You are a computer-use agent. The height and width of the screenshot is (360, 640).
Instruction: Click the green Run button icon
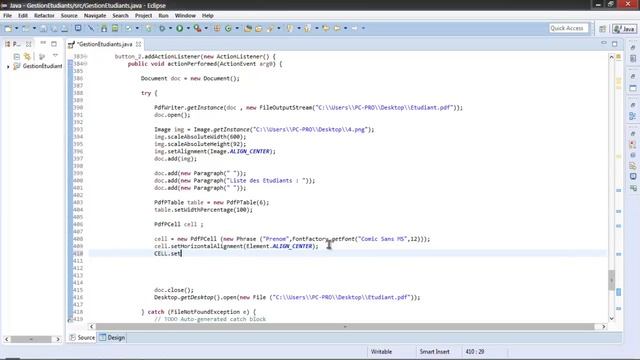tap(180, 28)
